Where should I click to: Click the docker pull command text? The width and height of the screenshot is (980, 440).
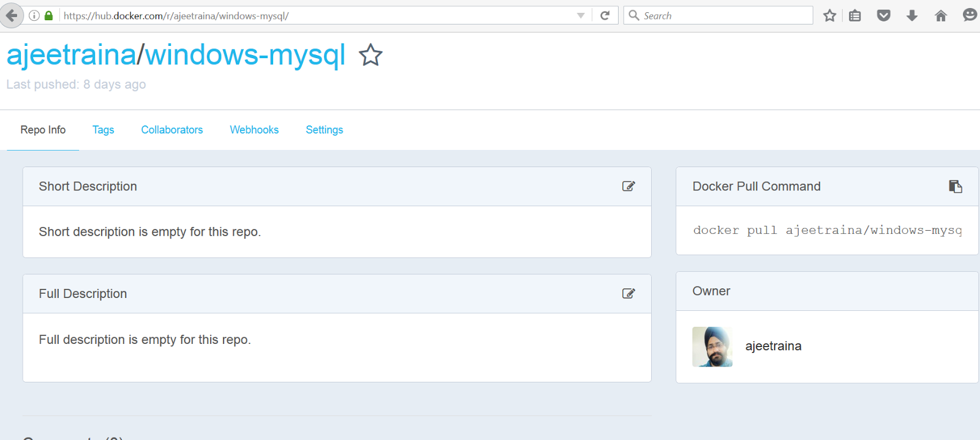coord(827,230)
